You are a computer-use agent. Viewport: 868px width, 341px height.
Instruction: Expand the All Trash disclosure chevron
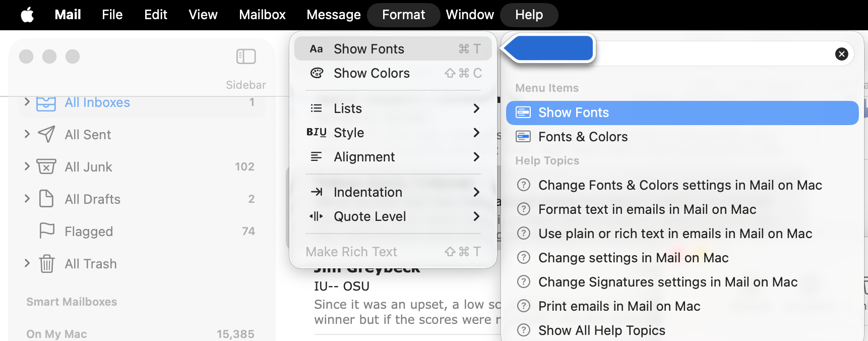27,263
